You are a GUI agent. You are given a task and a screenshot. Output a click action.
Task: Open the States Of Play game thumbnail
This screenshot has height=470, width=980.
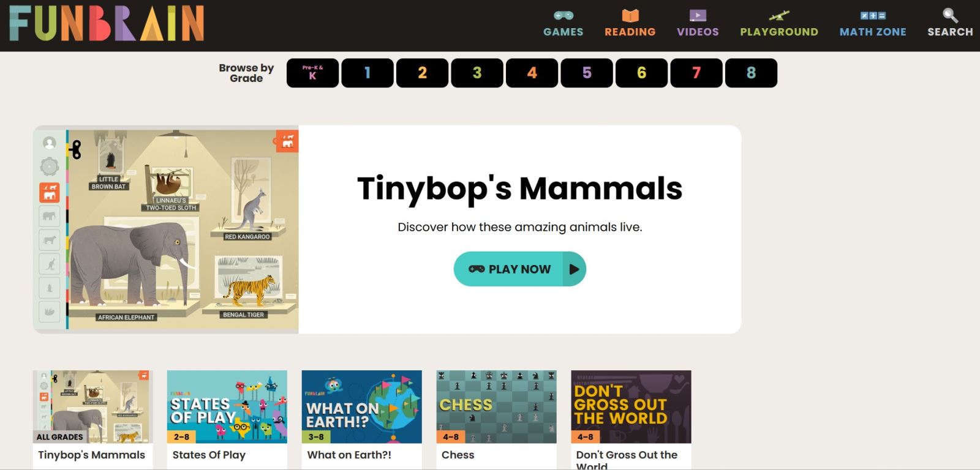(x=227, y=406)
